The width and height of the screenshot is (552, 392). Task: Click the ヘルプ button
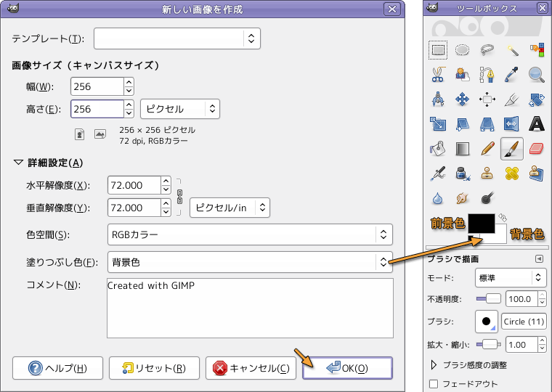tap(57, 368)
